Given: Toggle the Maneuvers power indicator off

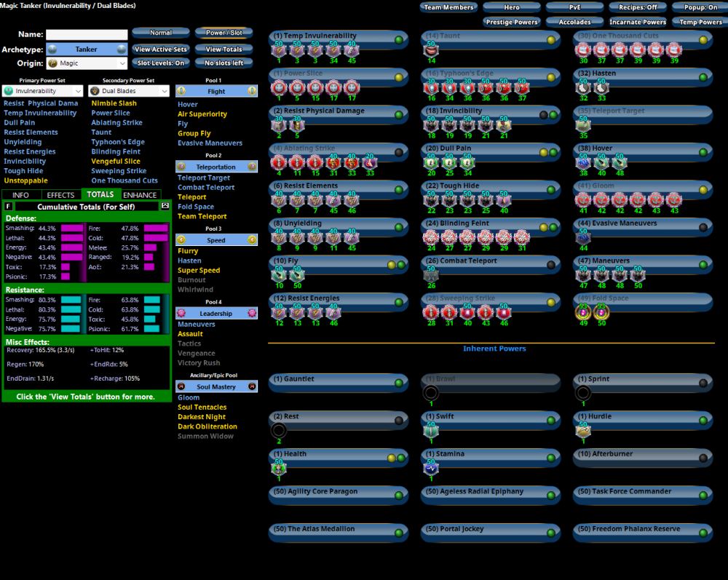Looking at the screenshot, I should (x=703, y=265).
